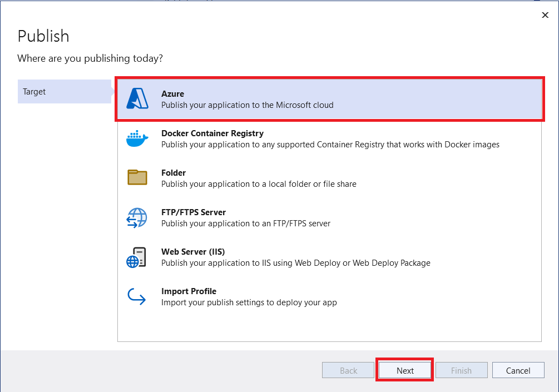
Task: Click the Folder publish target icon
Action: pos(137,177)
